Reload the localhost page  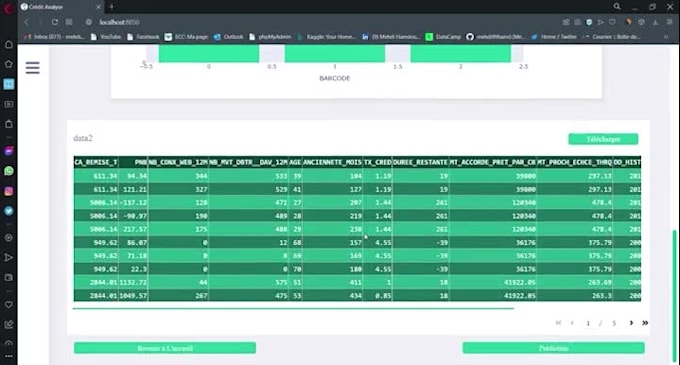(55, 22)
